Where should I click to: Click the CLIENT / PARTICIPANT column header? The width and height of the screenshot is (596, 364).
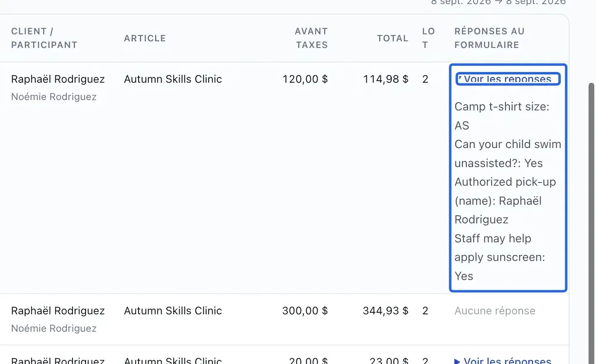pyautogui.click(x=44, y=38)
